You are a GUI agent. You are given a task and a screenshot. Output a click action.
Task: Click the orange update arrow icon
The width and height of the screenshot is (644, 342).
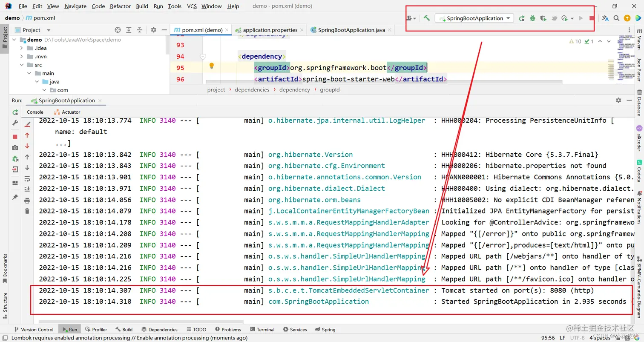click(627, 18)
